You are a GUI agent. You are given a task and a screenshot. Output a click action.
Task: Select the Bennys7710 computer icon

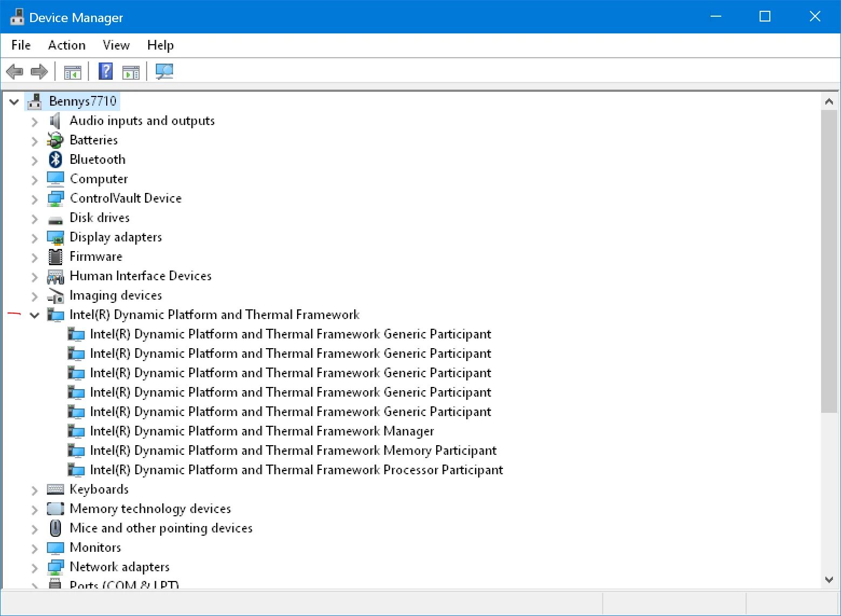coord(35,101)
